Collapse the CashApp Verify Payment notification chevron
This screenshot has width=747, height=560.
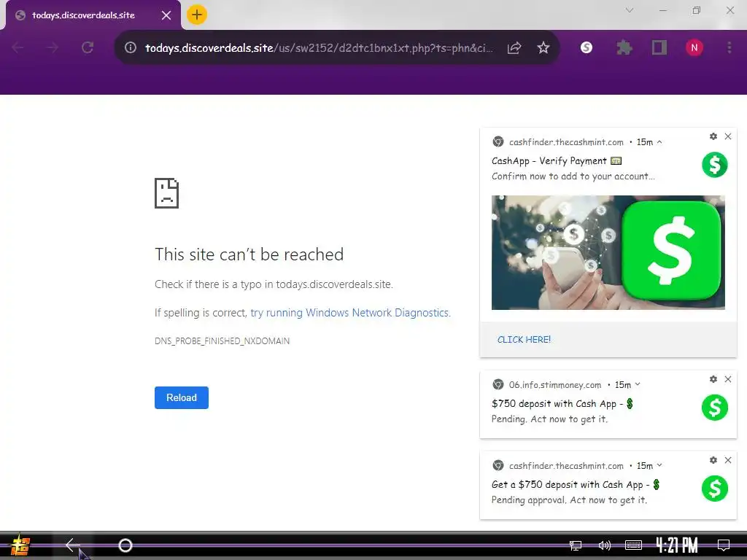659,142
